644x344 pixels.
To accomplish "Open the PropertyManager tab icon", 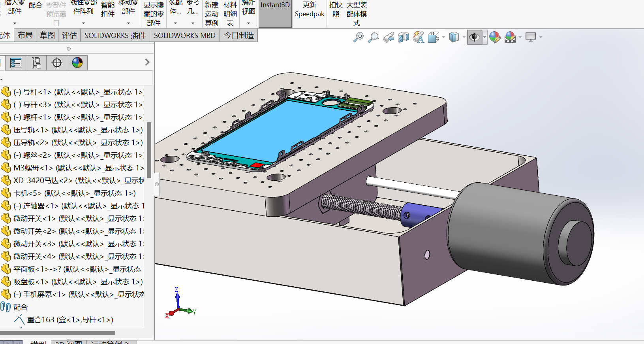I will coord(16,63).
